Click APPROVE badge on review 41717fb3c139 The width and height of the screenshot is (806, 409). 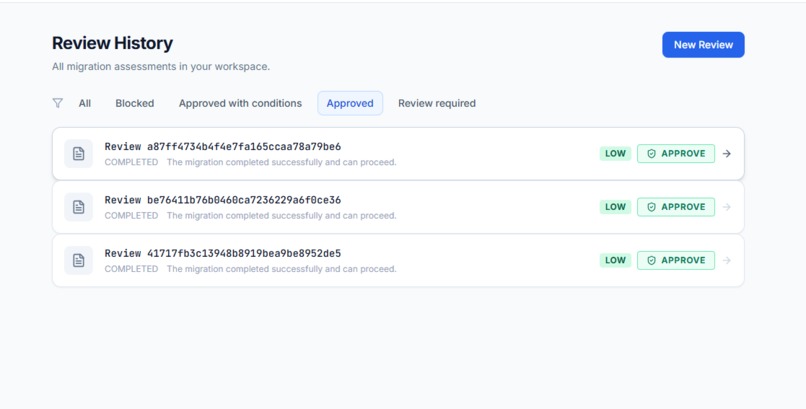tap(676, 261)
